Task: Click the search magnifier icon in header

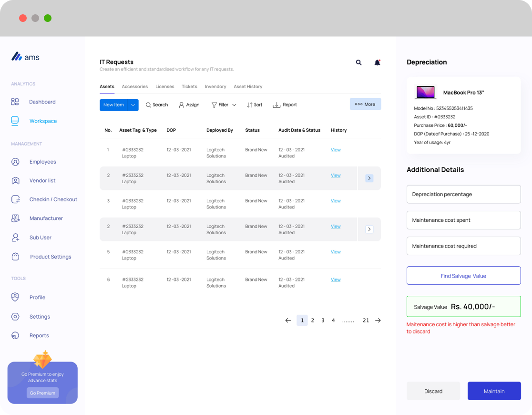Action: coord(358,62)
